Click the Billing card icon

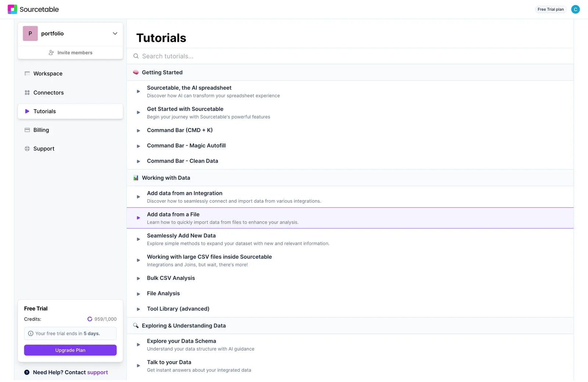(27, 130)
